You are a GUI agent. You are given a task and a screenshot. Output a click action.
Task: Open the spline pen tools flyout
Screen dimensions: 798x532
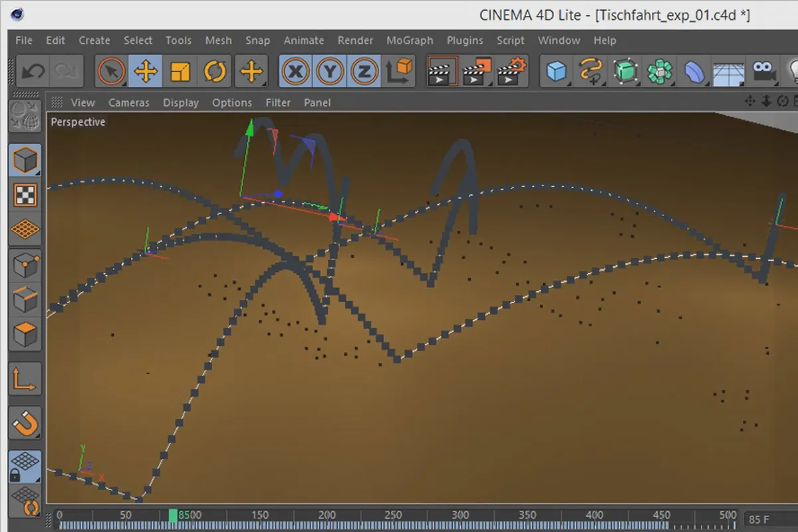click(x=591, y=71)
